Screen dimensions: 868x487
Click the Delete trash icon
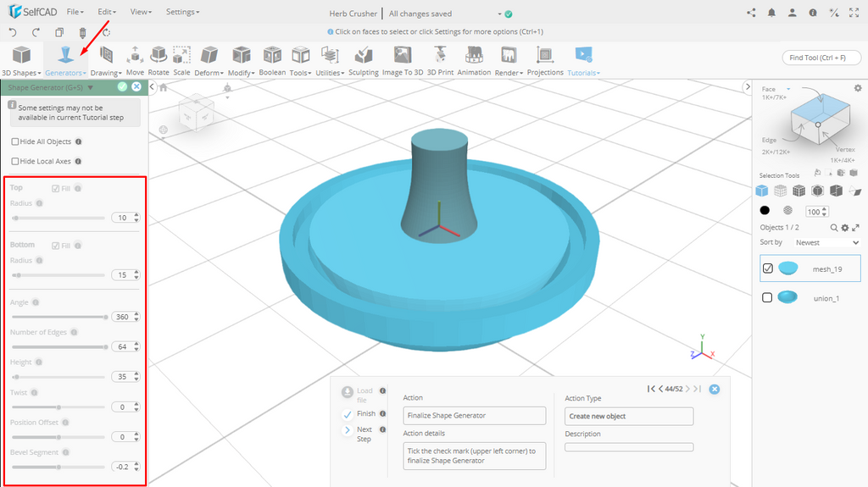(x=82, y=33)
